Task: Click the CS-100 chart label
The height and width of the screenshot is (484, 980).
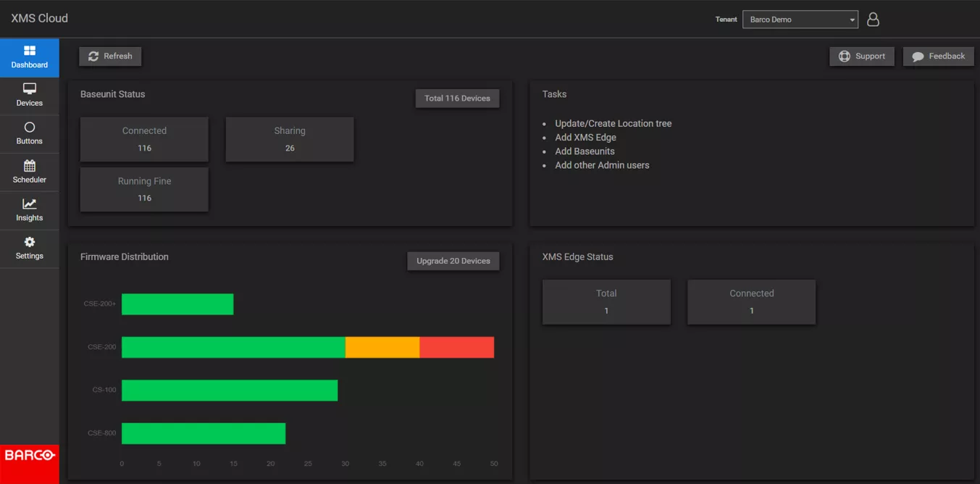Action: 104,390
